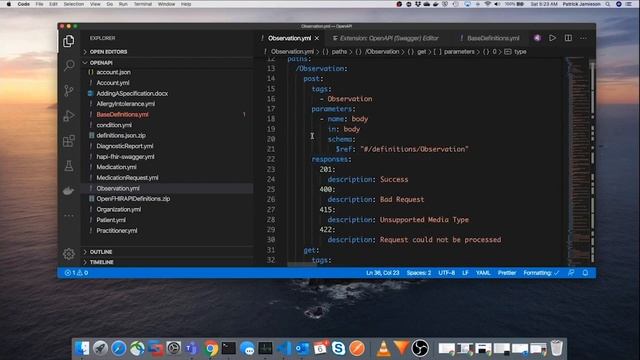Split the editor to the right
The height and width of the screenshot is (360, 640).
click(568, 38)
